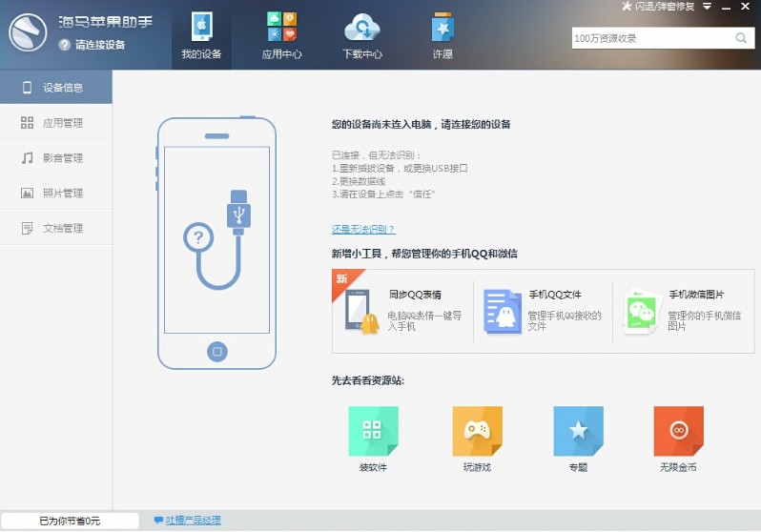Select 应用管理 in the sidebar
This screenshot has height=532, width=761.
pyautogui.click(x=56, y=122)
